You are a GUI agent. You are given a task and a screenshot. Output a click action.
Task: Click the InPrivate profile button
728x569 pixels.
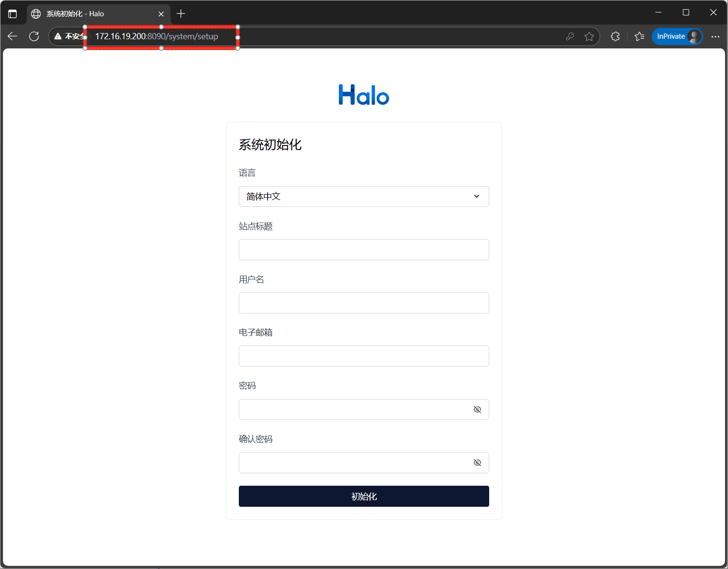677,36
